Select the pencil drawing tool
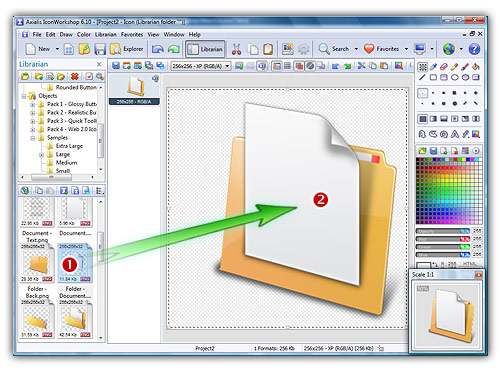Viewport: 500px width, 375px height. [x=454, y=67]
